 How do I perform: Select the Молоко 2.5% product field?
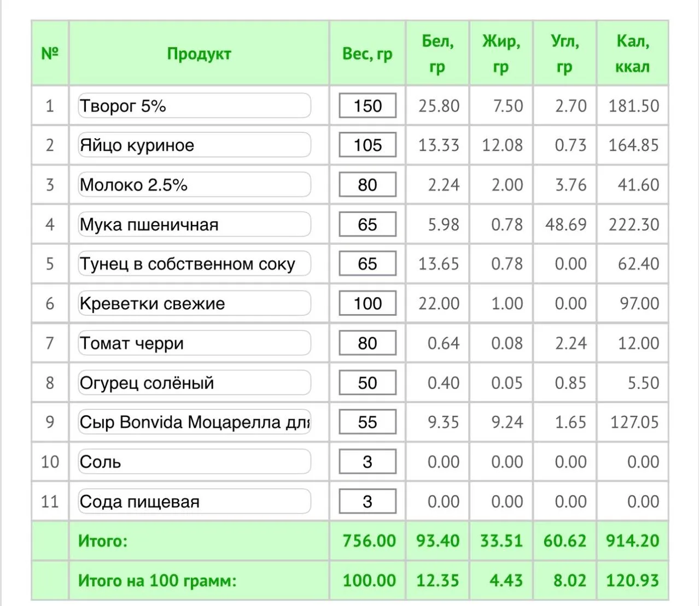point(195,185)
